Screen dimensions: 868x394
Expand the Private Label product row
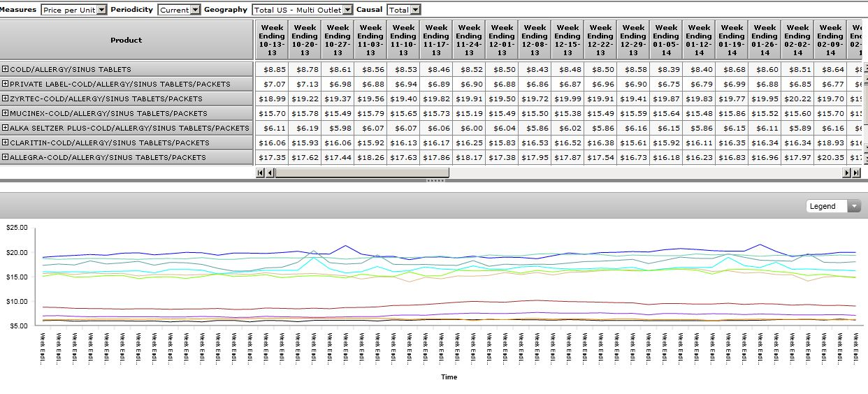[6, 84]
